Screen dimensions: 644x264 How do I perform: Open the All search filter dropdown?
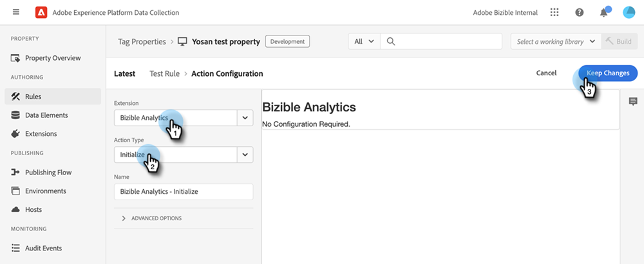click(x=365, y=41)
